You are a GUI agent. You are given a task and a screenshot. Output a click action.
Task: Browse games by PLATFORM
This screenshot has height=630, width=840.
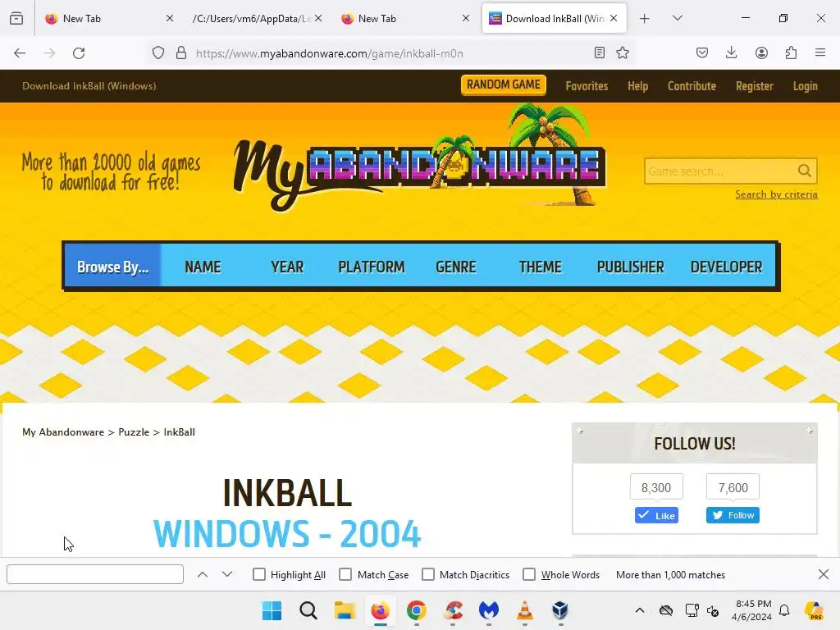[372, 267]
